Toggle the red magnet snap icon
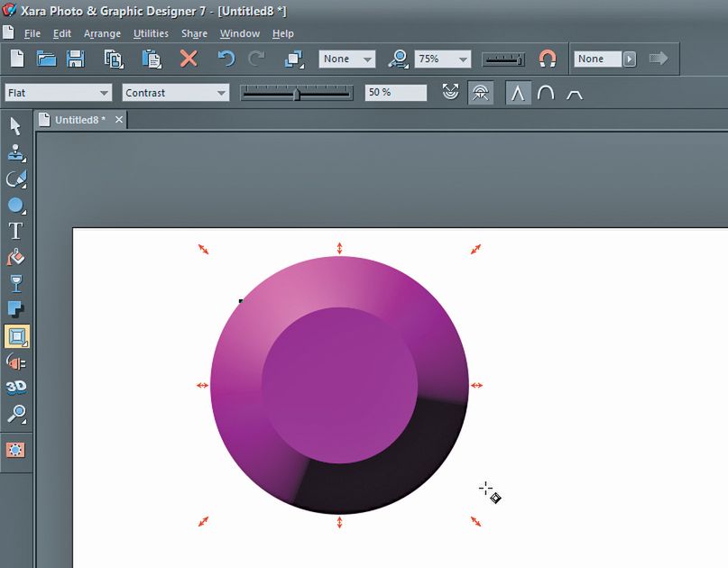The image size is (728, 568). (x=548, y=59)
